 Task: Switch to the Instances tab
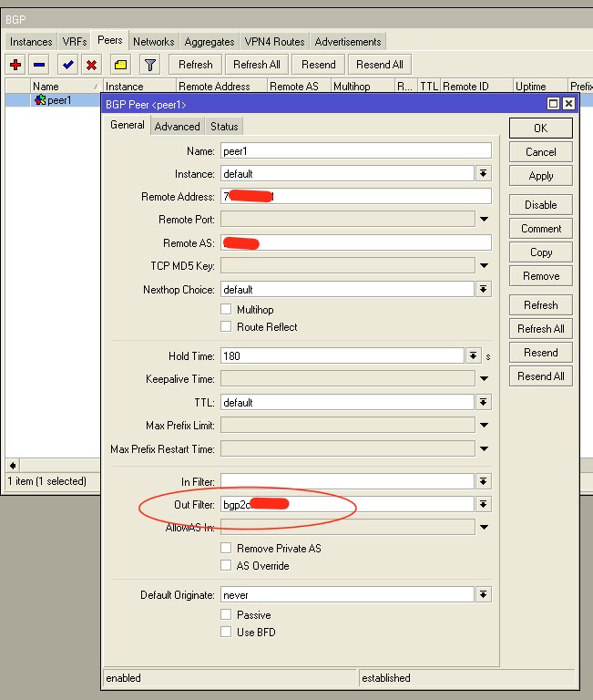[31, 42]
